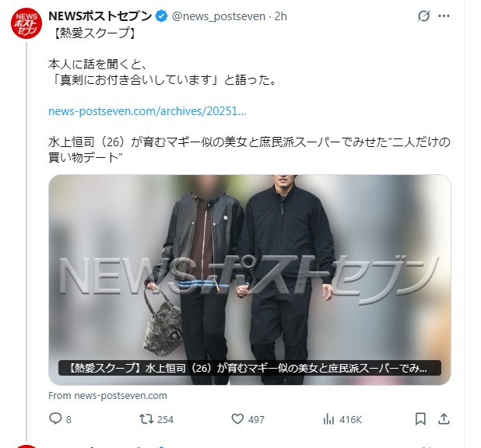481x448 pixels.
Task: Share the post via upload arrow icon
Action: click(444, 419)
